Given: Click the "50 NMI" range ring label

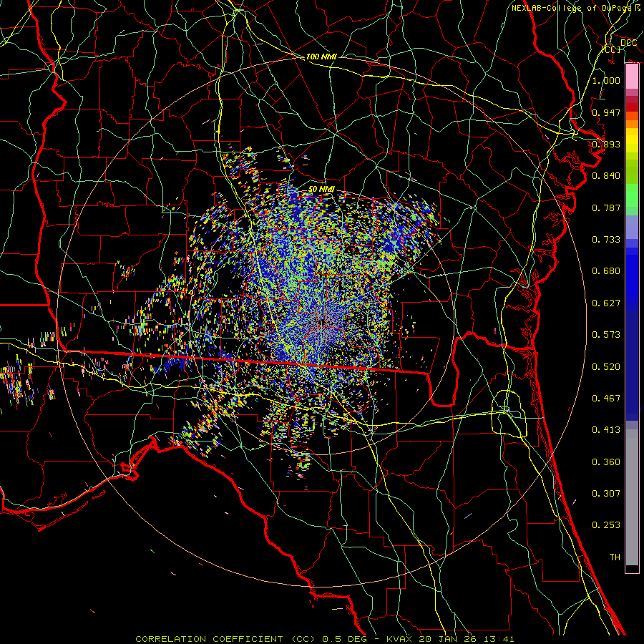Looking at the screenshot, I should pos(321,189).
